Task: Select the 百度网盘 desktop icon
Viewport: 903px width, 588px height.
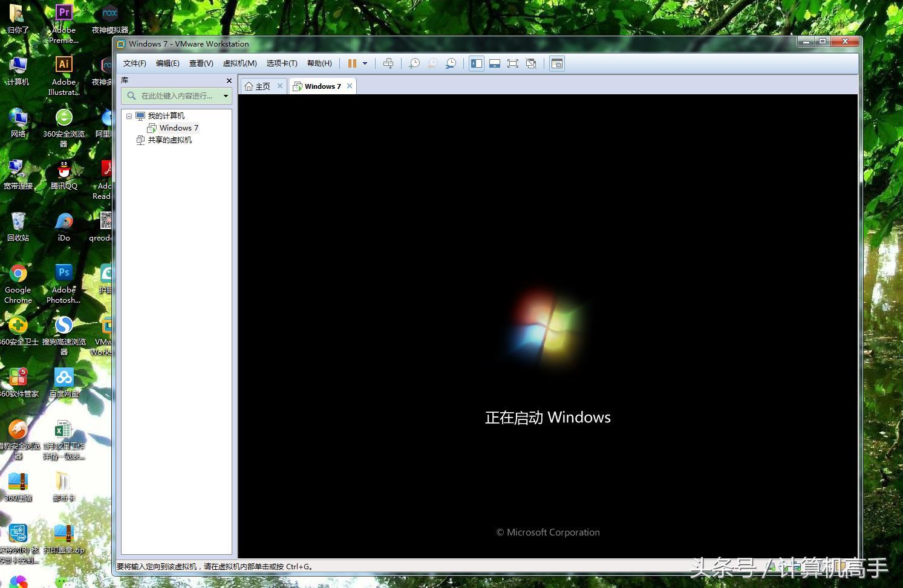Action: pyautogui.click(x=64, y=382)
